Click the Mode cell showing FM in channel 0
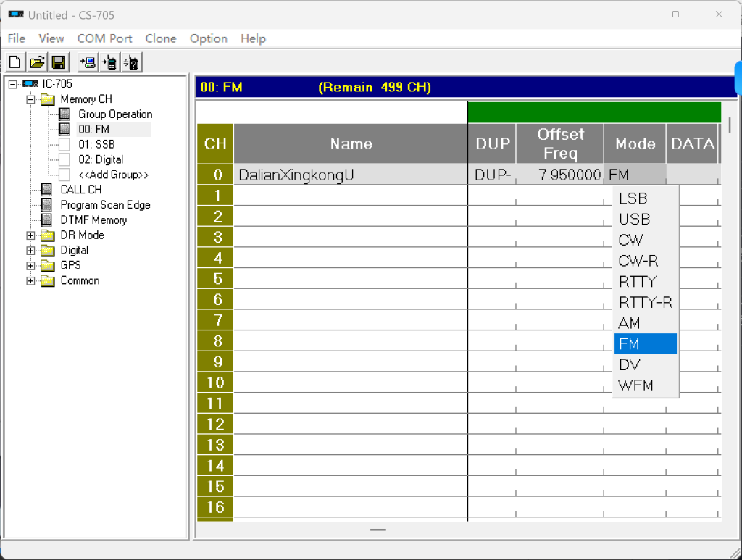The image size is (742, 560). (x=635, y=175)
